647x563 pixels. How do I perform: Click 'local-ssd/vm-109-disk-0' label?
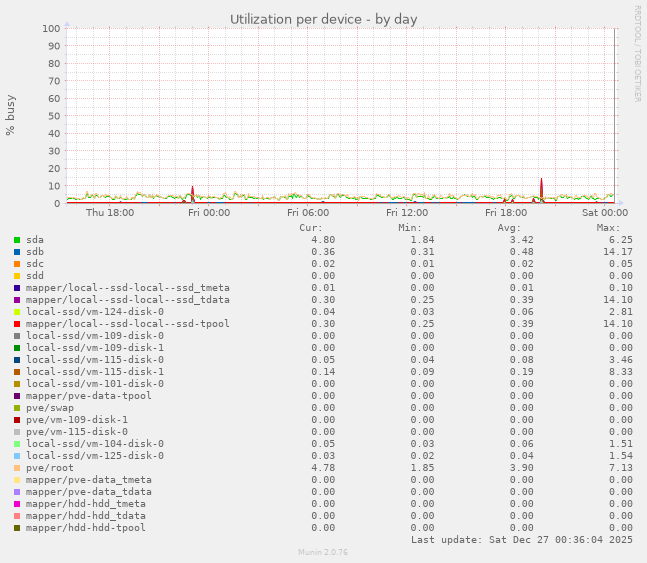(95, 336)
